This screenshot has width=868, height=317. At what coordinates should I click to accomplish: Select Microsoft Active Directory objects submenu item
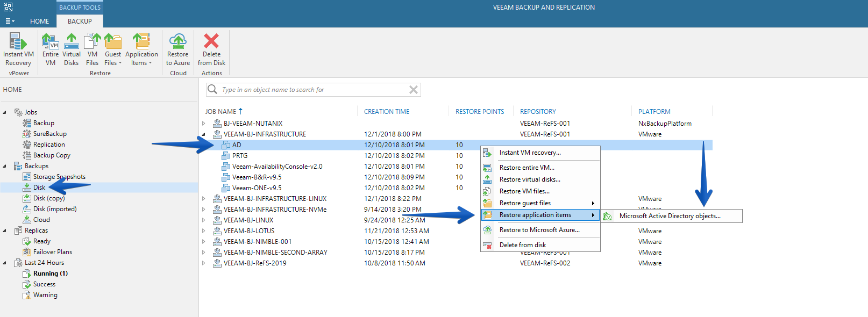click(671, 216)
